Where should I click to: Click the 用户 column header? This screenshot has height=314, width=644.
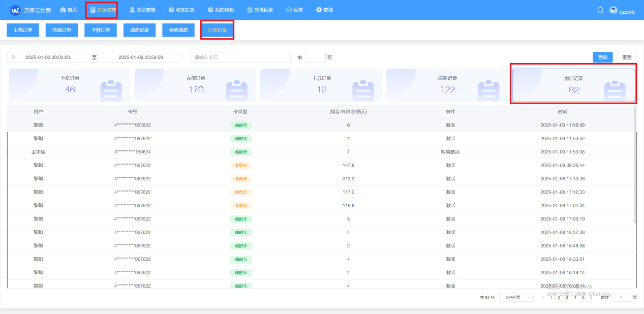click(x=38, y=111)
